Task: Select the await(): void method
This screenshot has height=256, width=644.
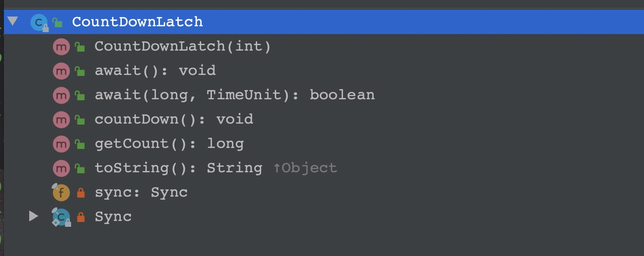Action: pyautogui.click(x=155, y=71)
